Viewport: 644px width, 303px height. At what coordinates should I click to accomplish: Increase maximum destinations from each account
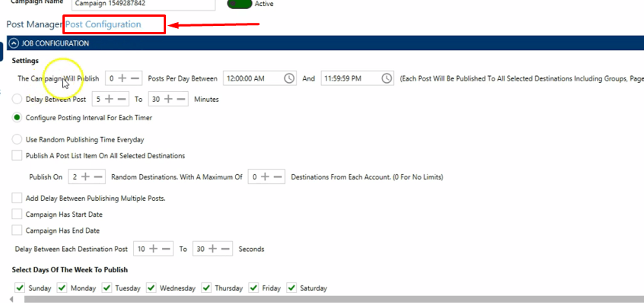pos(265,177)
